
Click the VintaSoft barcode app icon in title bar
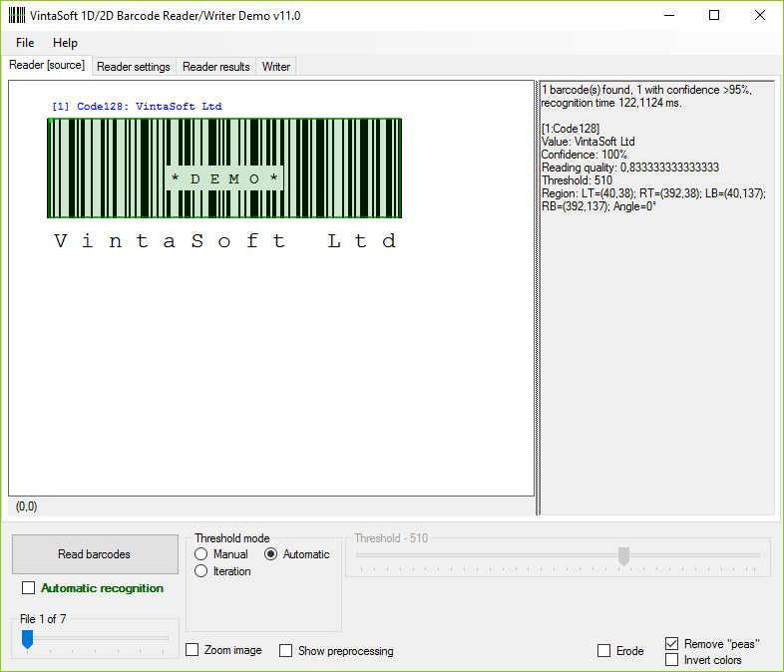pyautogui.click(x=17, y=16)
